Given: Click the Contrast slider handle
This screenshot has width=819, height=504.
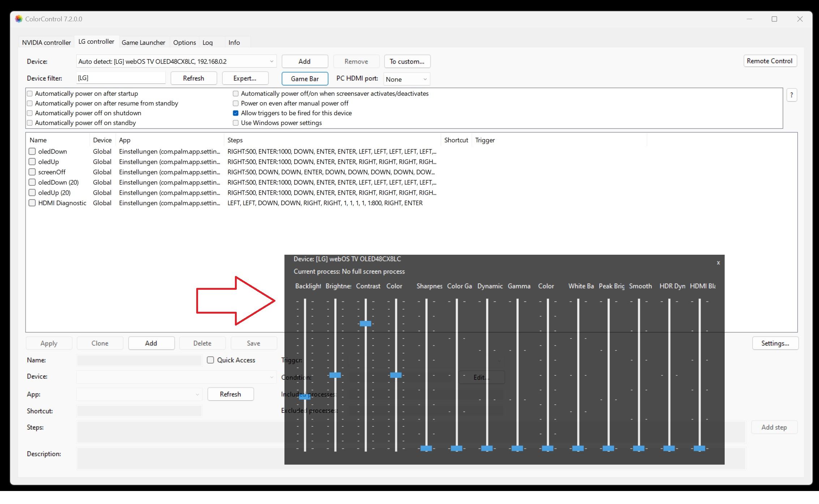Looking at the screenshot, I should 365,323.
